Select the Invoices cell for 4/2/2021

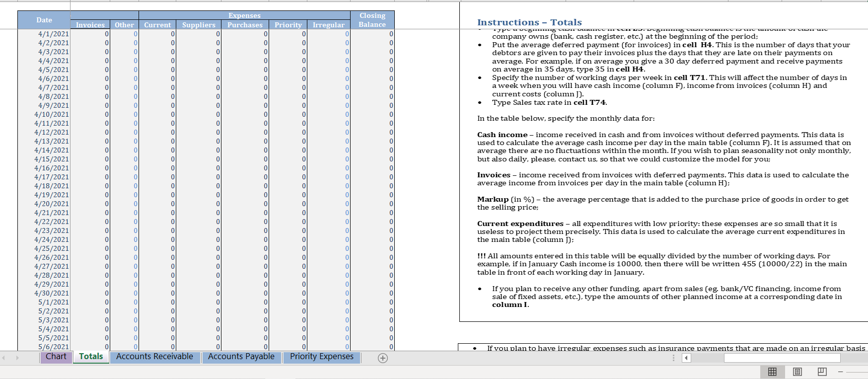click(x=90, y=43)
